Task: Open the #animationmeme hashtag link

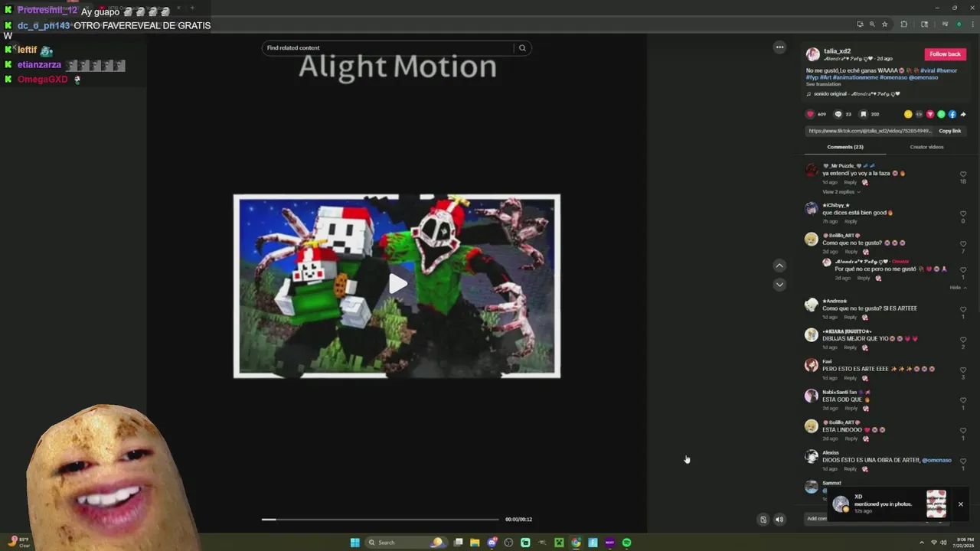Action: (x=856, y=77)
